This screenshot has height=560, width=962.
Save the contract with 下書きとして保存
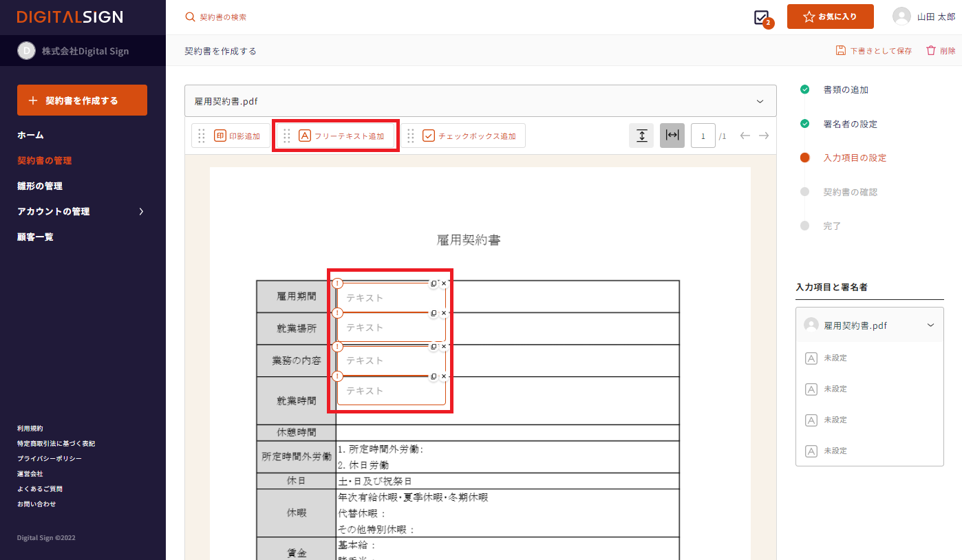point(874,51)
